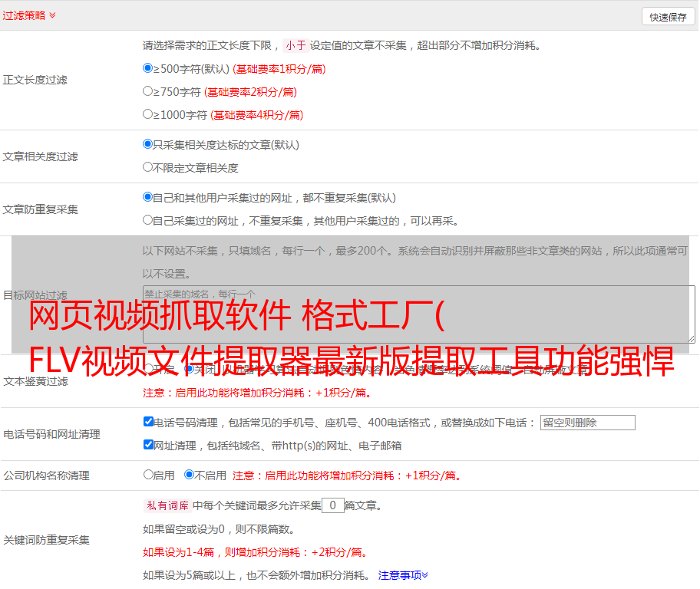Image resolution: width=700 pixels, height=589 pixels.
Task: Choose 不限定文章相关度 option
Action: 148,167
